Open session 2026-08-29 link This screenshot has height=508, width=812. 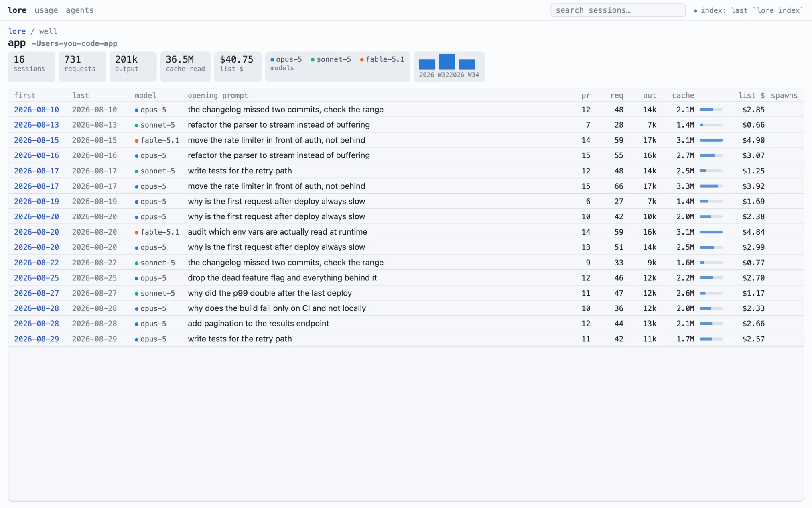pyautogui.click(x=37, y=339)
